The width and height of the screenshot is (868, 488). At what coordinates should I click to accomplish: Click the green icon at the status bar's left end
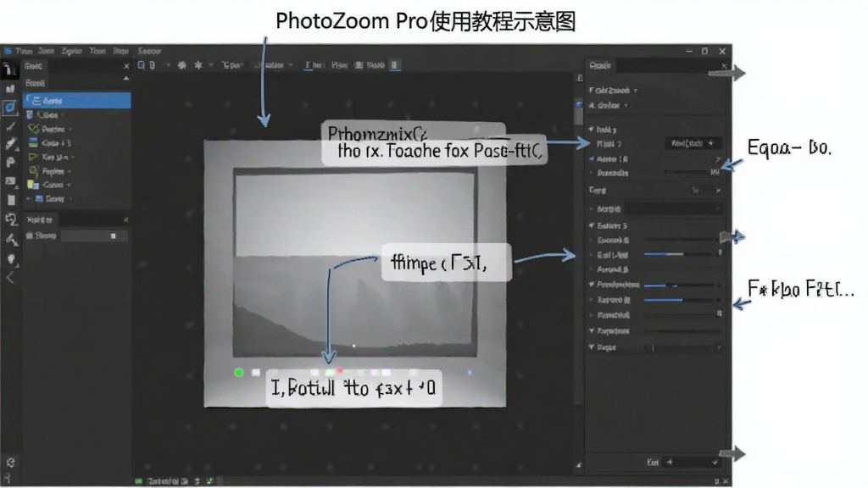138,481
